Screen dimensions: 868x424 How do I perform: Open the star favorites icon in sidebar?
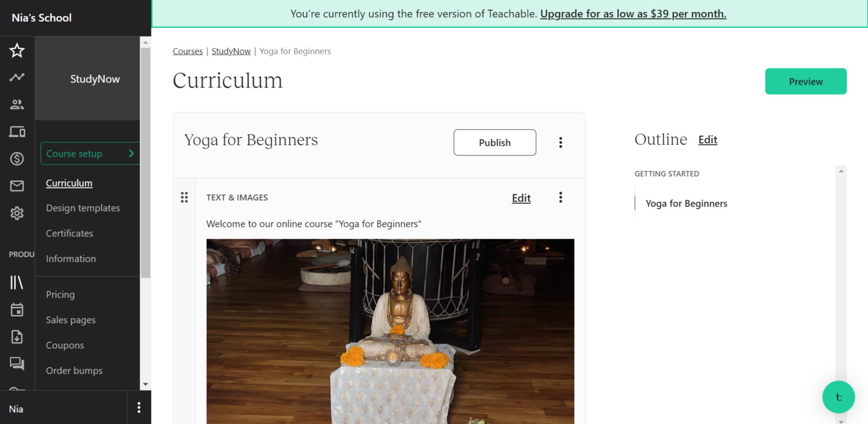17,50
